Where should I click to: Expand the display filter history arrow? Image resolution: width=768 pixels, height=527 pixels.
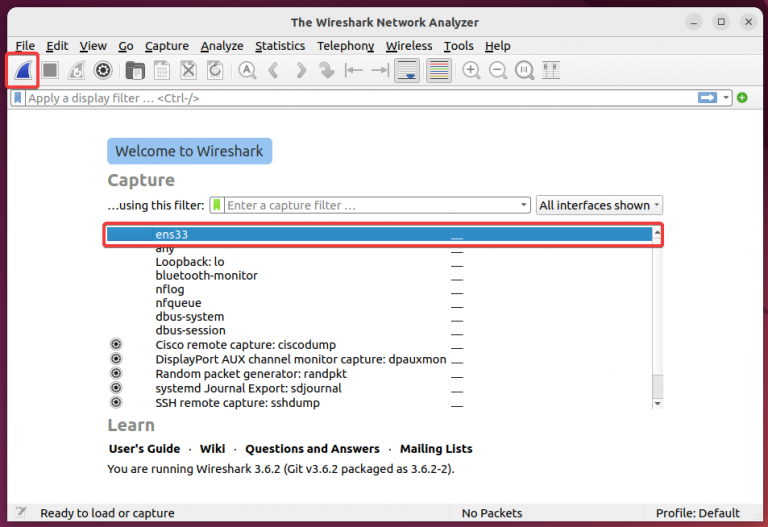coord(728,98)
